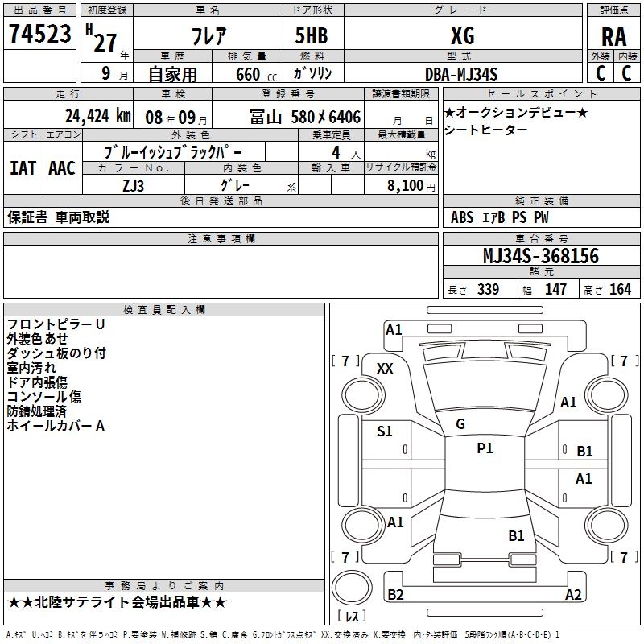Click the car name フレア
Screen dimensions: 644x644
pos(208,35)
